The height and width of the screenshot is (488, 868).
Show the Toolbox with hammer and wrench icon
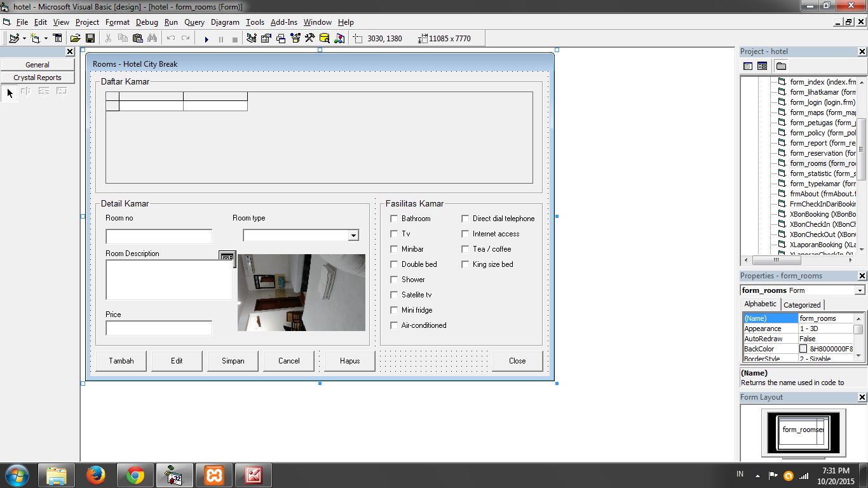(x=310, y=39)
